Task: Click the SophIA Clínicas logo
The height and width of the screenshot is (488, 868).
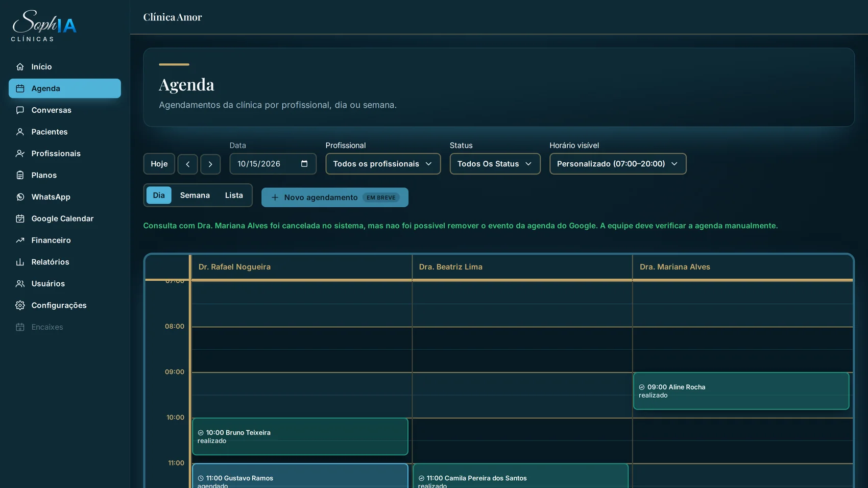Action: (x=44, y=26)
